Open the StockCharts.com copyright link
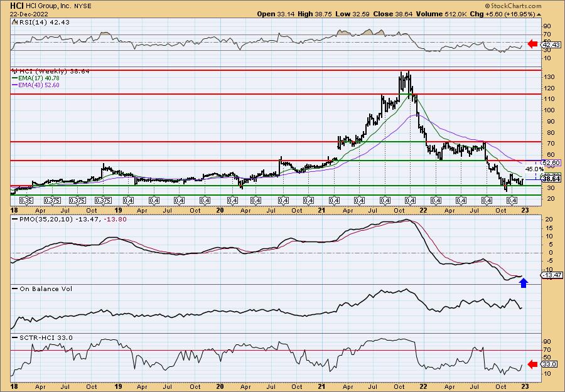This screenshot has height=392, width=565. (513, 6)
